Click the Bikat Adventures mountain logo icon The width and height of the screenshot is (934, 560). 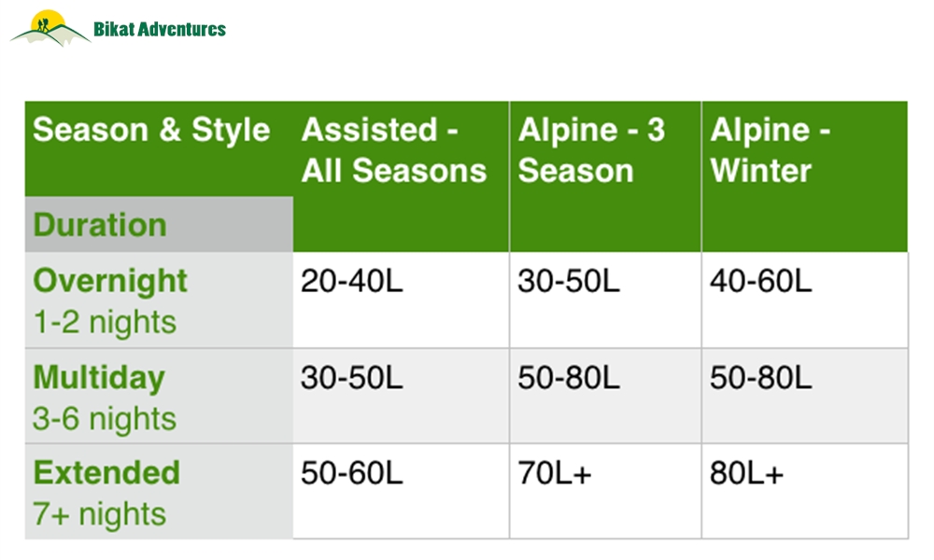click(50, 28)
